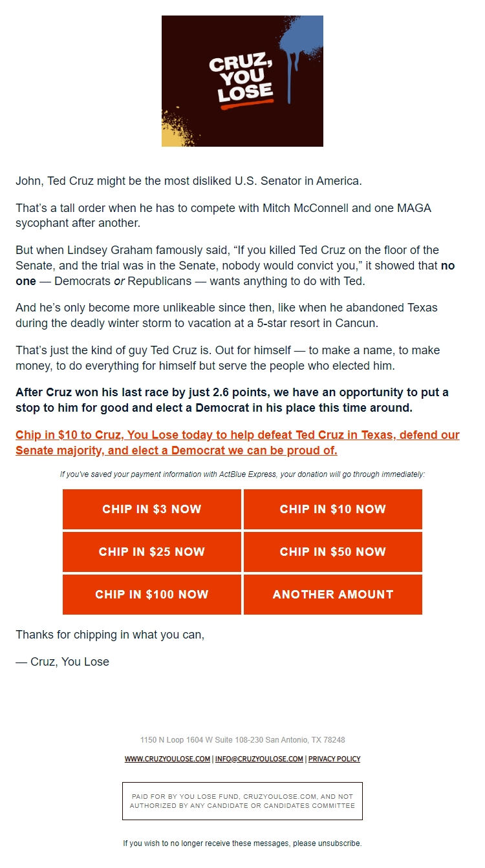Click the Cruz, You Lose logo image
The height and width of the screenshot is (868, 485).
coord(242,83)
